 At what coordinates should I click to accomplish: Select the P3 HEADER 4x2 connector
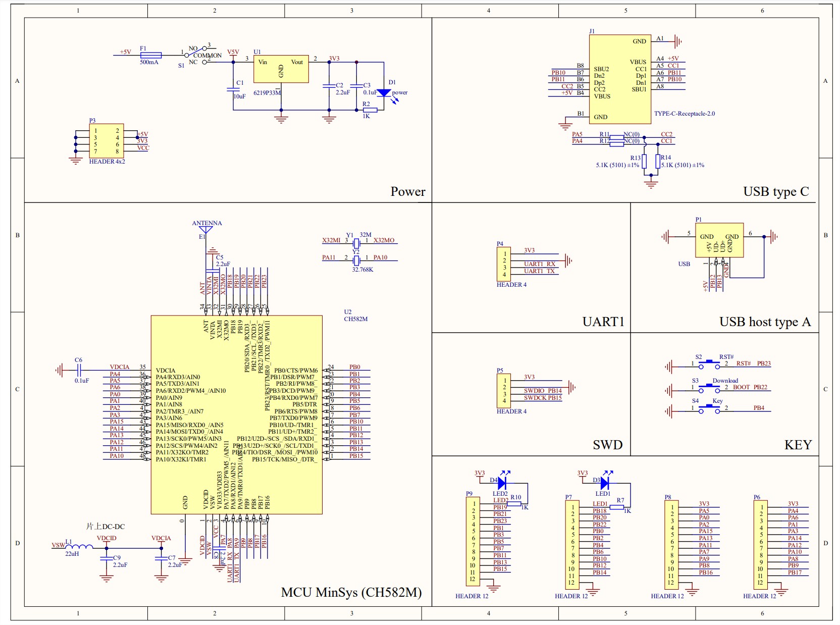[x=107, y=141]
